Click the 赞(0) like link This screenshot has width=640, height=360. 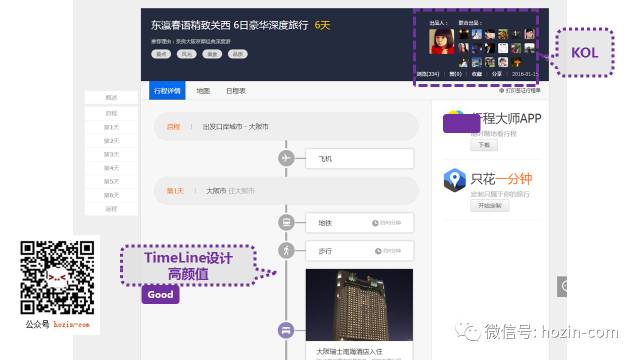point(456,74)
